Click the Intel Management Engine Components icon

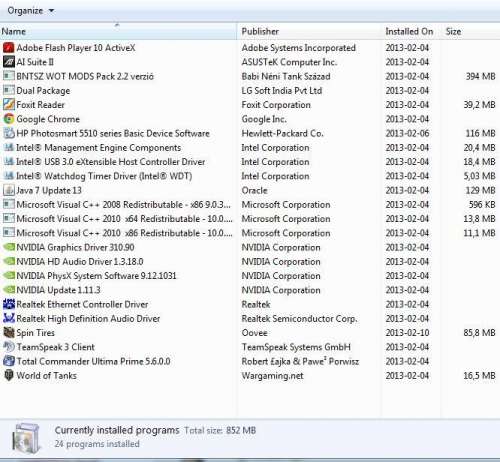(9, 147)
